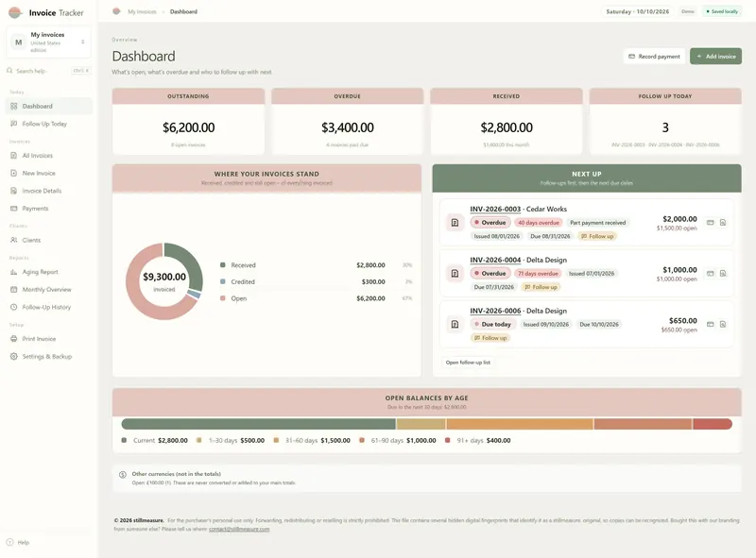This screenshot has width=756, height=558.
Task: Click the New Invoice plus-document icon
Action: [13, 173]
